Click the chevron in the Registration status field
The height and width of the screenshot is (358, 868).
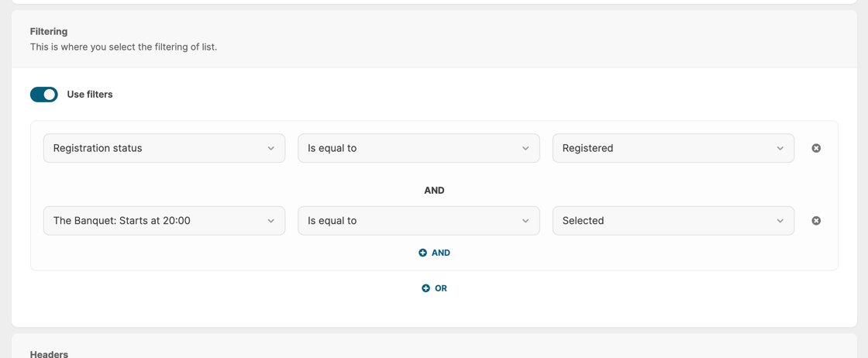tap(270, 148)
